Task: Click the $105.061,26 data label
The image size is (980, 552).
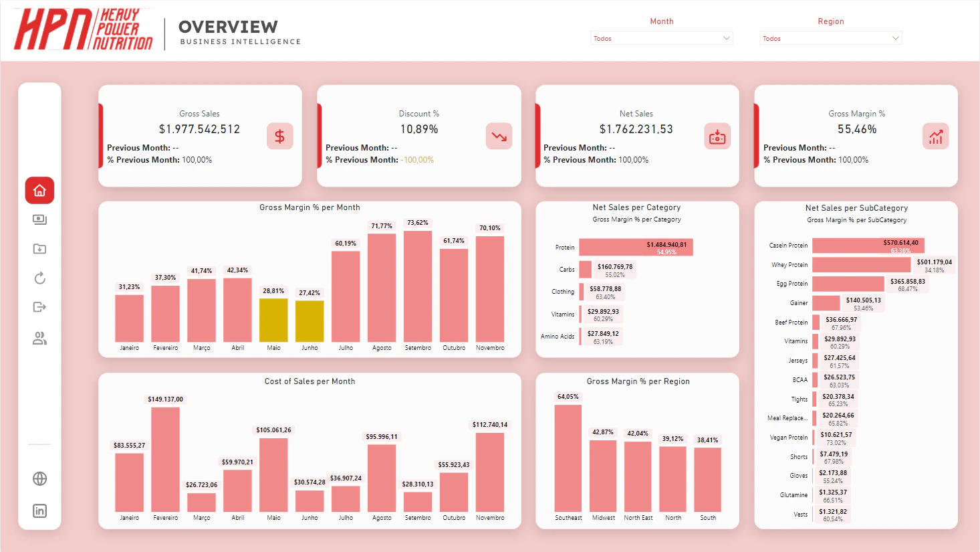Action: [273, 430]
